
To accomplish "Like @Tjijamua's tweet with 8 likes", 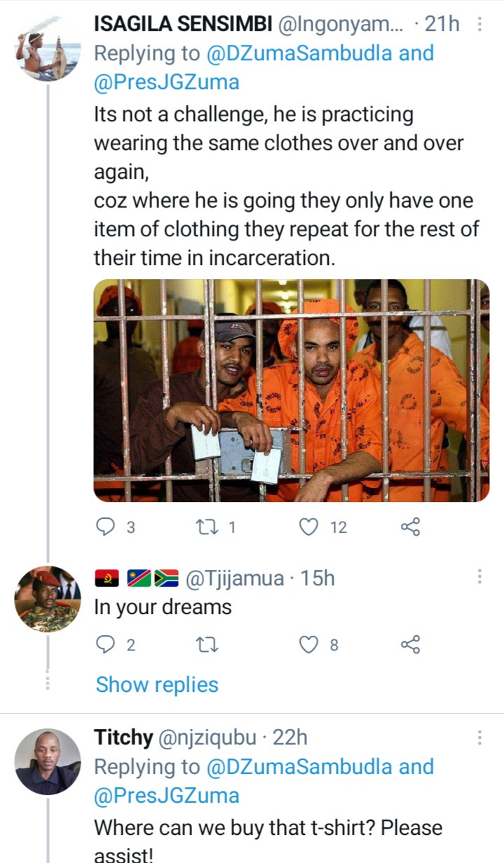I will [x=309, y=644].
